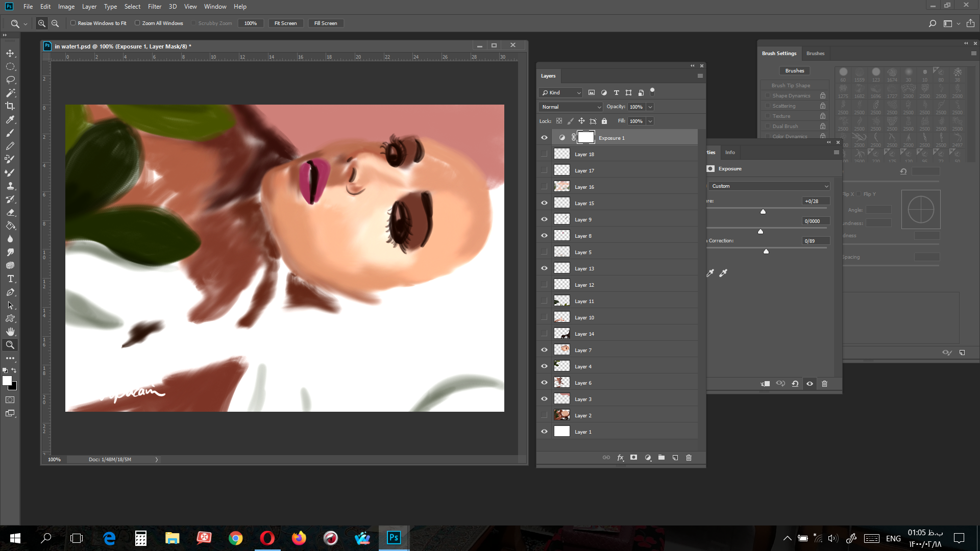The width and height of the screenshot is (980, 551).
Task: Select the Paint Bucket tool
Action: coord(10,226)
